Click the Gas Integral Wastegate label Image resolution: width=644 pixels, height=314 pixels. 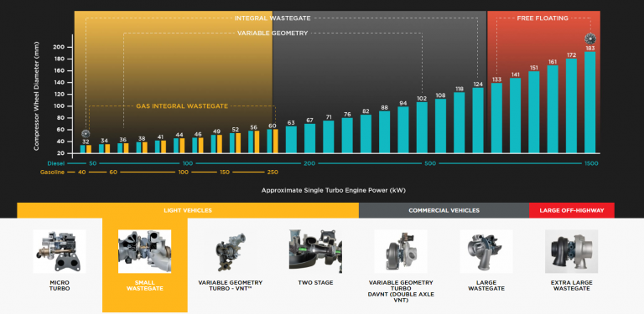(x=182, y=106)
